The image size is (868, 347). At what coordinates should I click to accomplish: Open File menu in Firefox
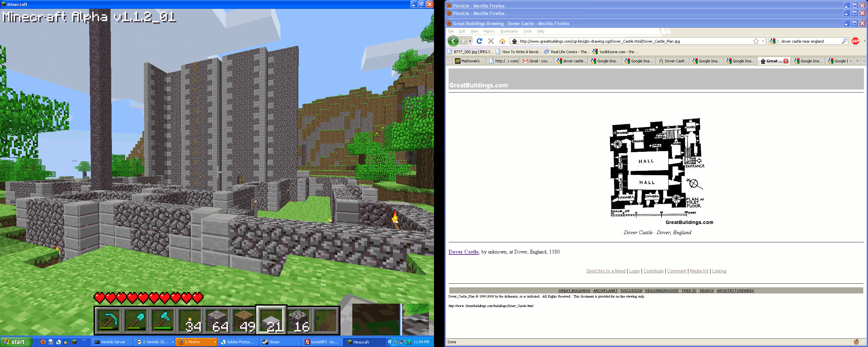click(451, 31)
